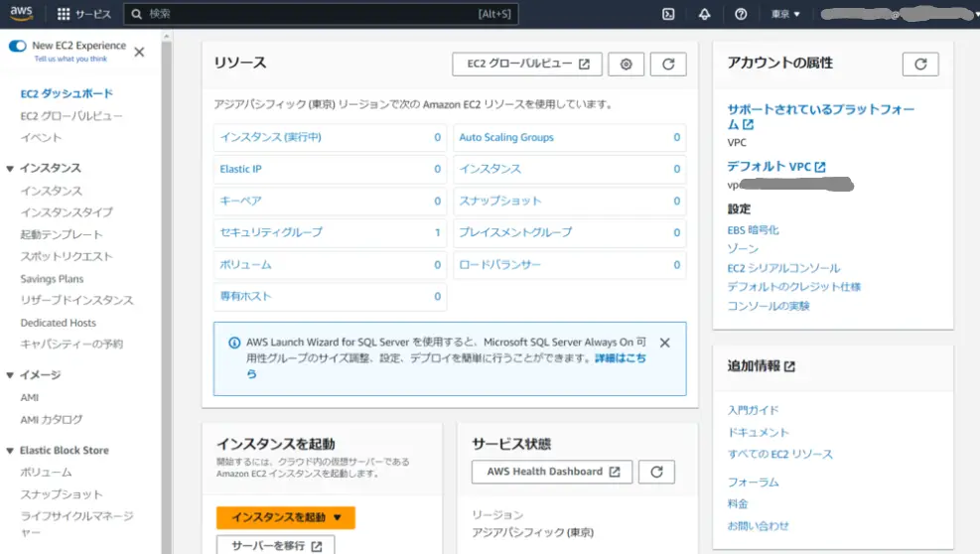
Task: Open EC2 ダッシュボード in sidebar
Action: 67,93
